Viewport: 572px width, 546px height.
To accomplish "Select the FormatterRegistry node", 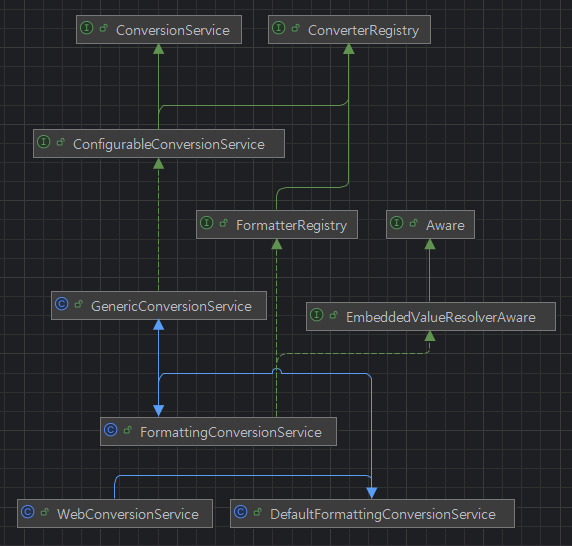I will coord(277,225).
